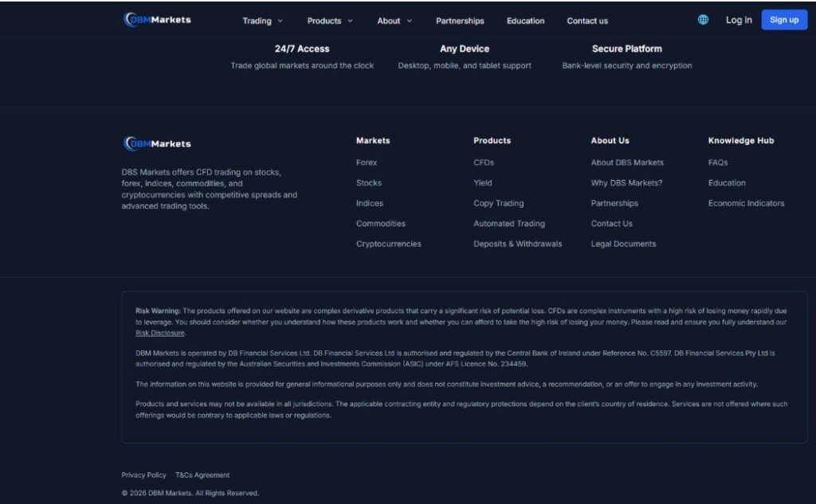Click the Log in button
The image size is (816, 504).
(x=739, y=20)
